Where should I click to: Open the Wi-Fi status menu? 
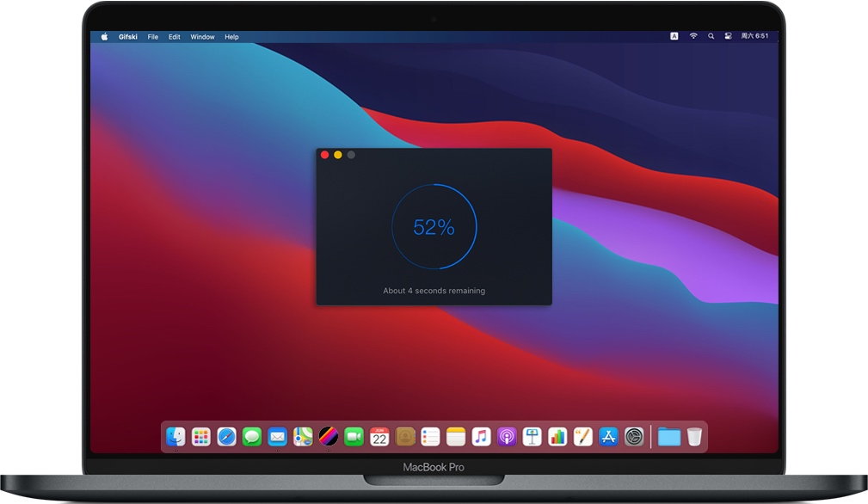(x=693, y=37)
